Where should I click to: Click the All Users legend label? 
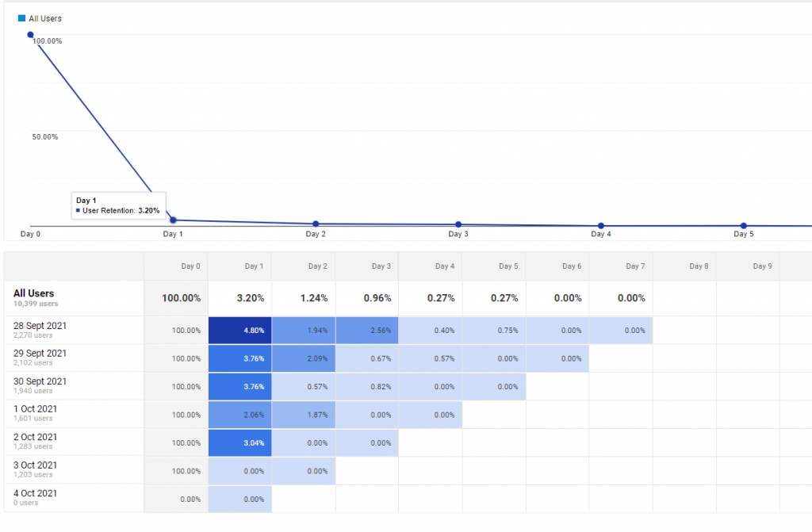[x=45, y=18]
